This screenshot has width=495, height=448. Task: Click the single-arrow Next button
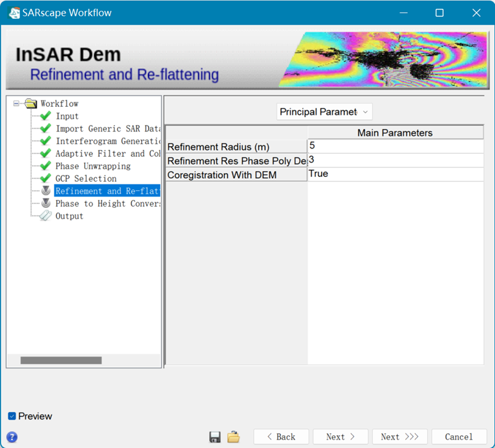[340, 437]
